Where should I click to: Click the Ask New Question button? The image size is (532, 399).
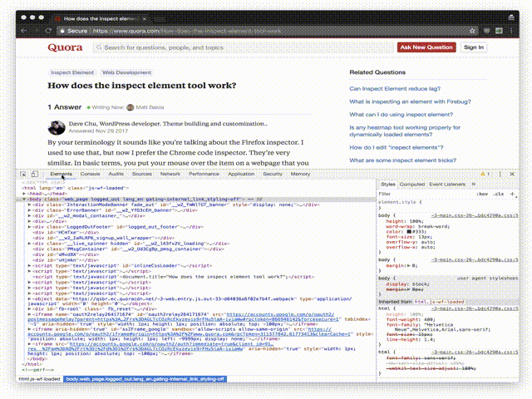tap(426, 47)
